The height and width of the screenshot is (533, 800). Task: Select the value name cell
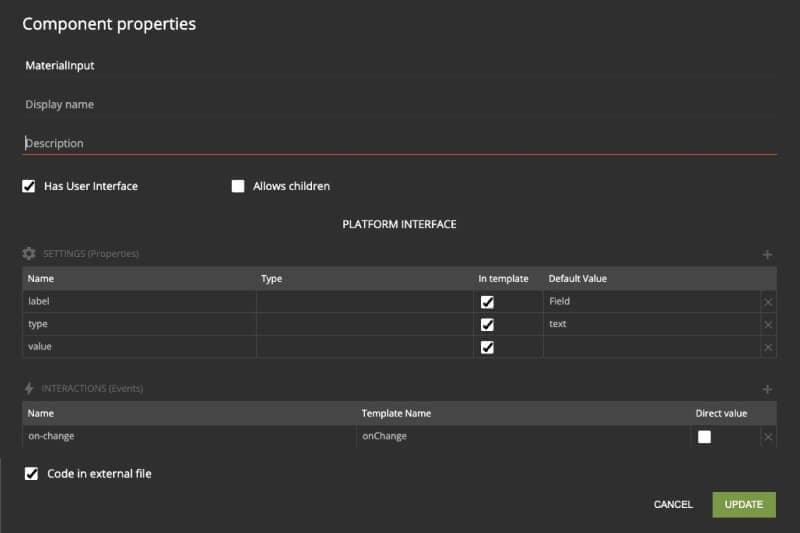(139, 346)
